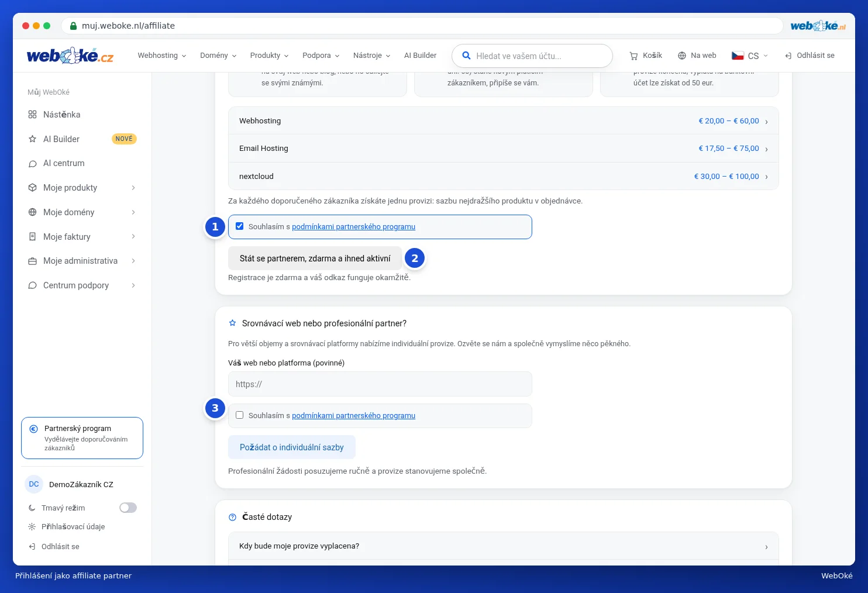Screen dimensions: 868x593
Task: Click Požádat o individuální sazby button
Action: point(292,447)
